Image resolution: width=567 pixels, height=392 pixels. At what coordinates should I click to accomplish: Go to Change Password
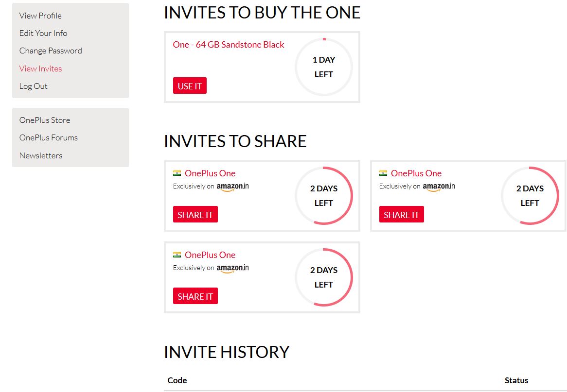[x=51, y=51]
